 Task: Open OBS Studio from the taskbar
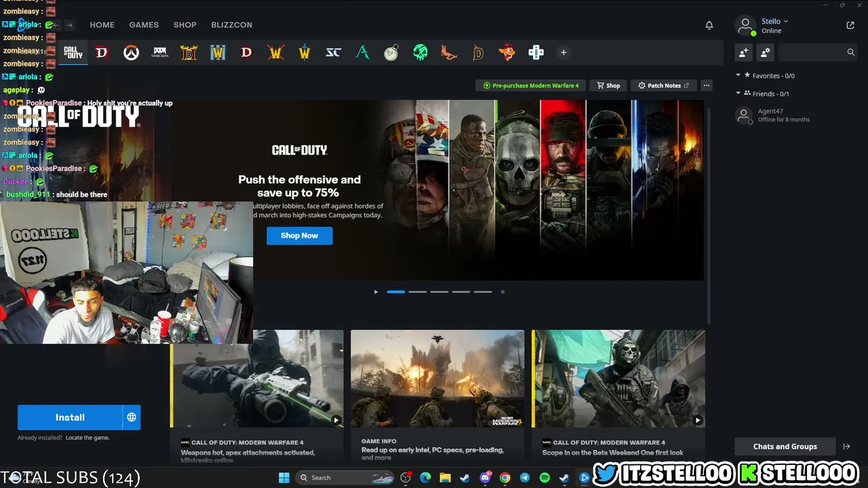pos(406,478)
